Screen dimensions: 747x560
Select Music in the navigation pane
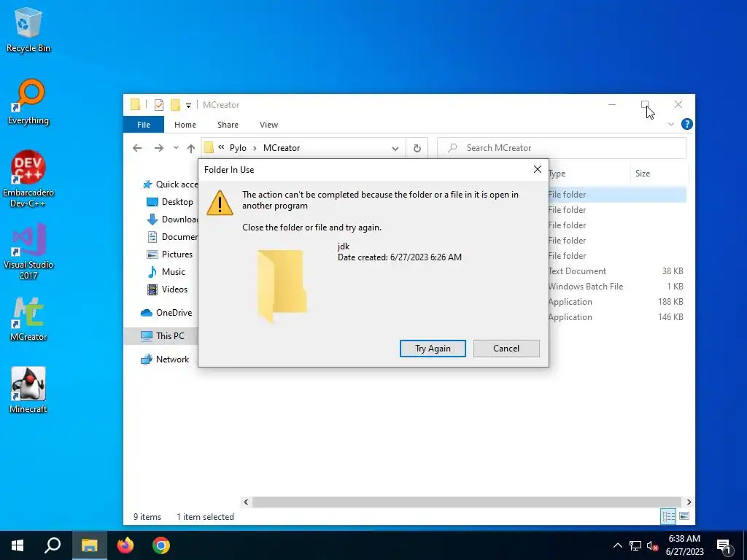click(166, 272)
